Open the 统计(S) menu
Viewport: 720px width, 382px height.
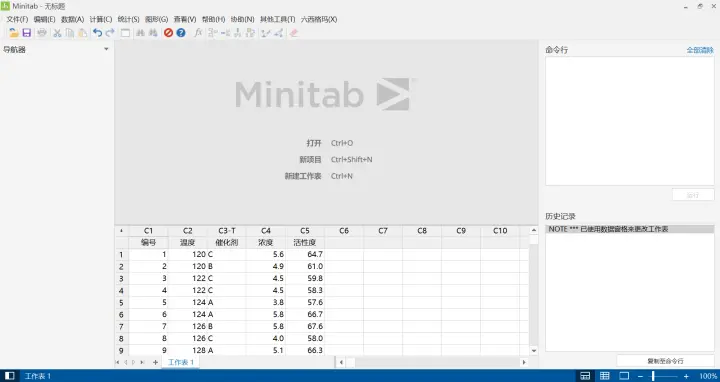[x=129, y=19]
